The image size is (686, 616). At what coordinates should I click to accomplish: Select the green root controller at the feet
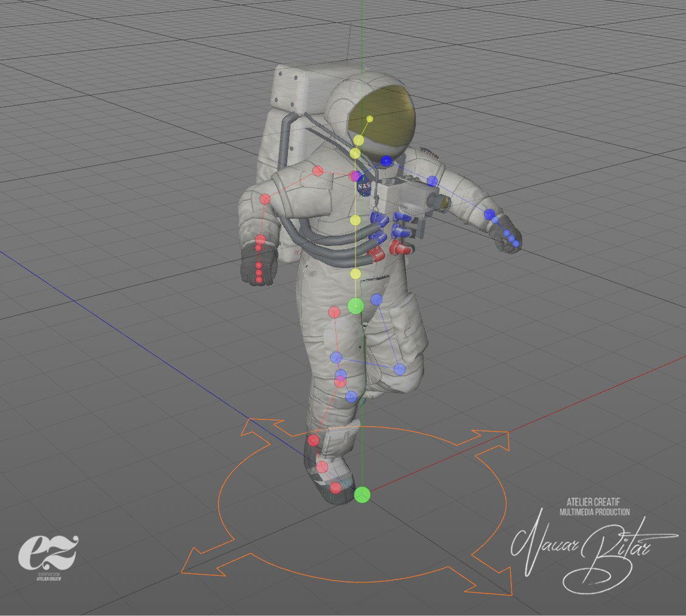(362, 495)
